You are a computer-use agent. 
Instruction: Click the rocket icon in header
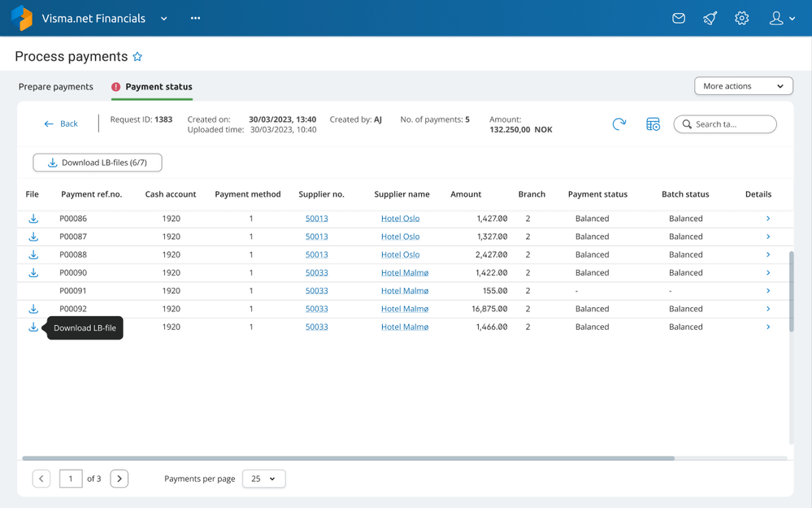coord(710,19)
